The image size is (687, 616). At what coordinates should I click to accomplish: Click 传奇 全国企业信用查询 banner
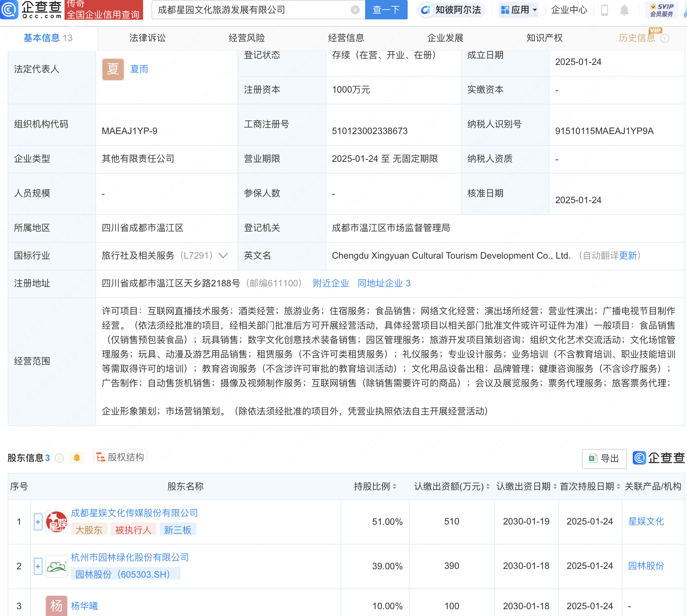point(103,9)
